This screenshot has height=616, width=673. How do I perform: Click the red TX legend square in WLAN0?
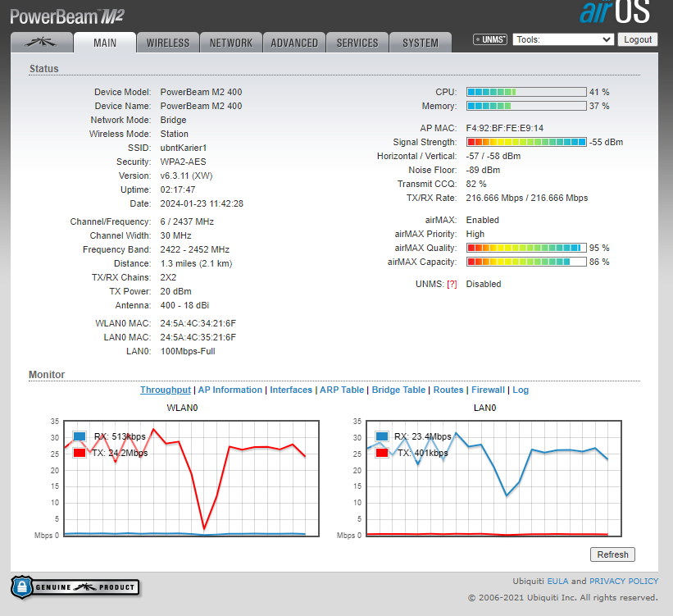coord(80,453)
